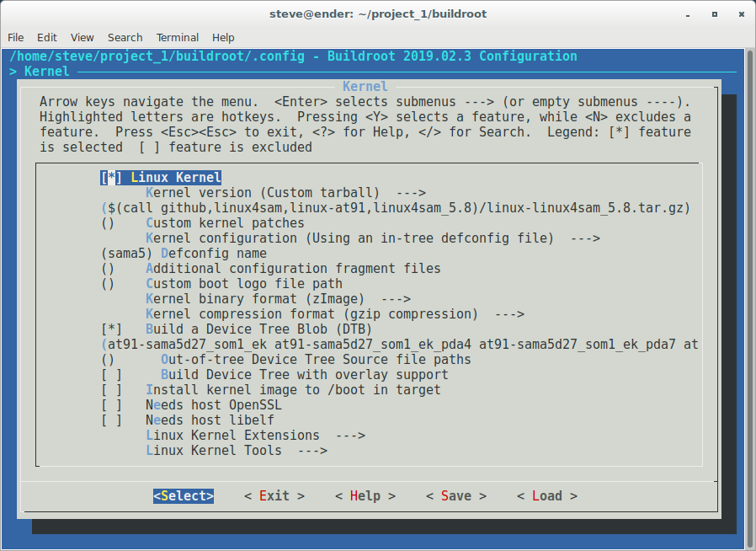Open the Edit menu
This screenshot has width=756, height=551.
pos(46,37)
